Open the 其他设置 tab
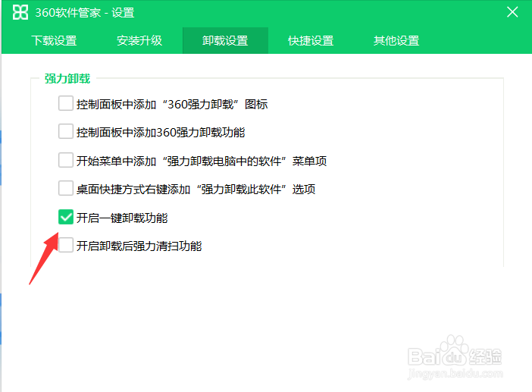 click(x=396, y=41)
